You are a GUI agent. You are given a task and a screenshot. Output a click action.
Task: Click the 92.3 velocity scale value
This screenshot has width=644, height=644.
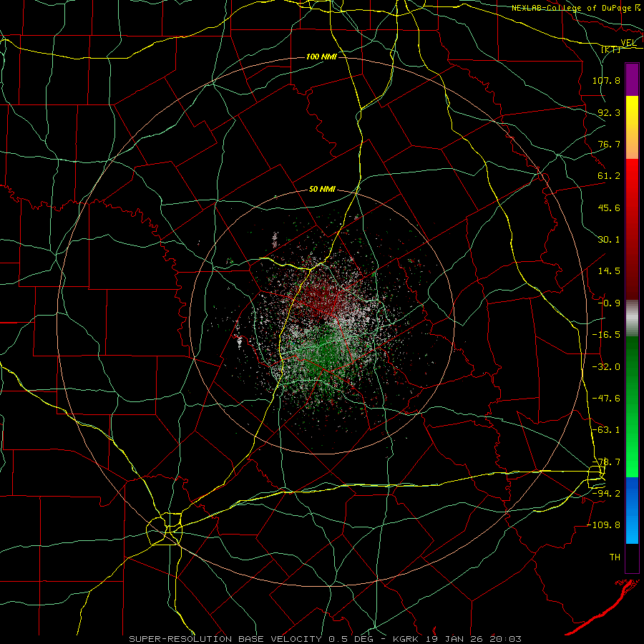609,112
